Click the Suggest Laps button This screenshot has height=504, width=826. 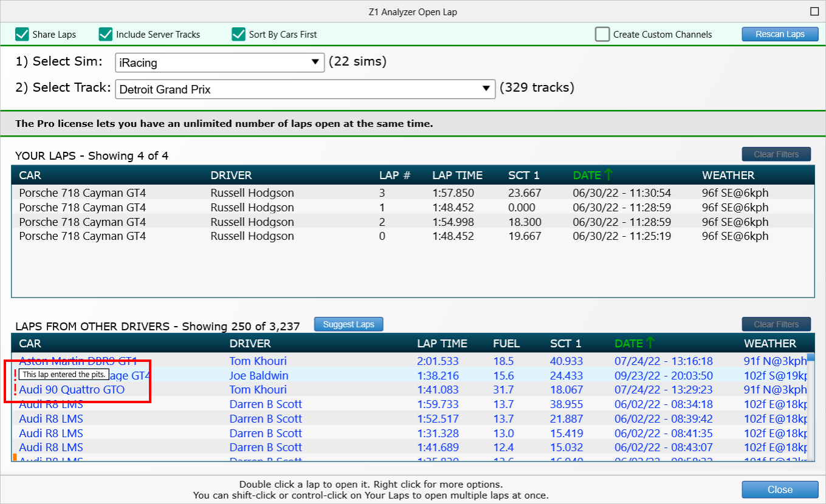pyautogui.click(x=348, y=324)
